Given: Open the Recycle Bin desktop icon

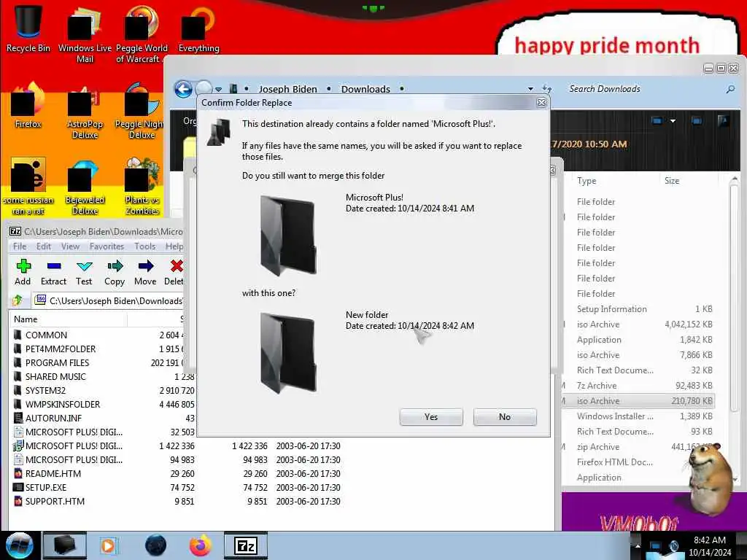Looking at the screenshot, I should (x=28, y=27).
